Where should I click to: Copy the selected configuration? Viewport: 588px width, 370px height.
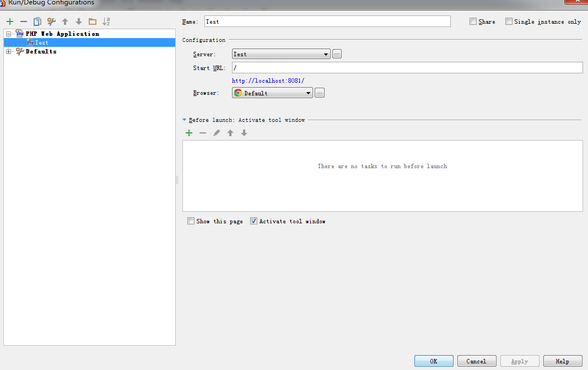tap(37, 22)
